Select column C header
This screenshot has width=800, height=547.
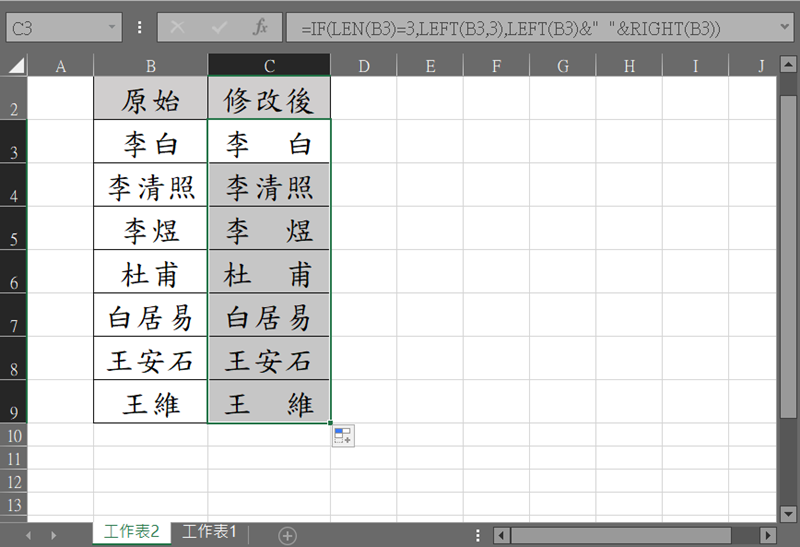[269, 66]
